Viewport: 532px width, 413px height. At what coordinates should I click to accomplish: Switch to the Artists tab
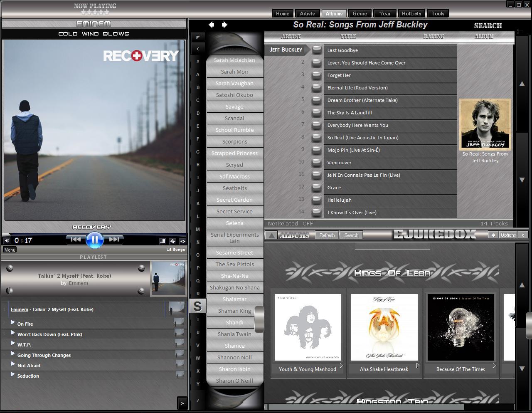[x=307, y=13]
